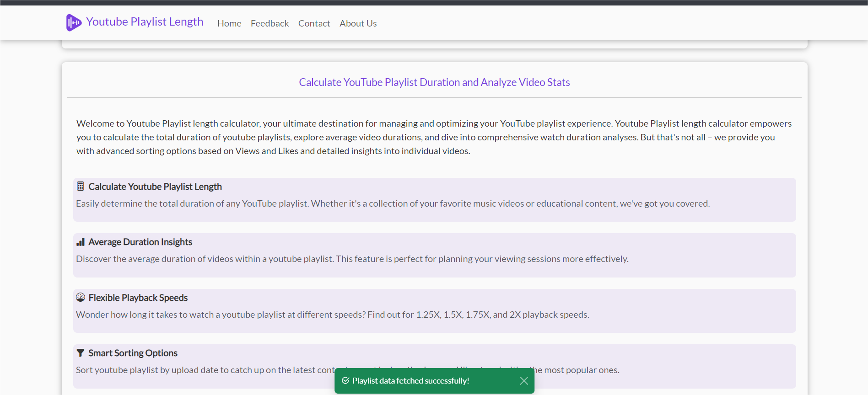The image size is (868, 395).
Task: Click the 'Flexible Playback Speeds' heading
Action: click(138, 298)
